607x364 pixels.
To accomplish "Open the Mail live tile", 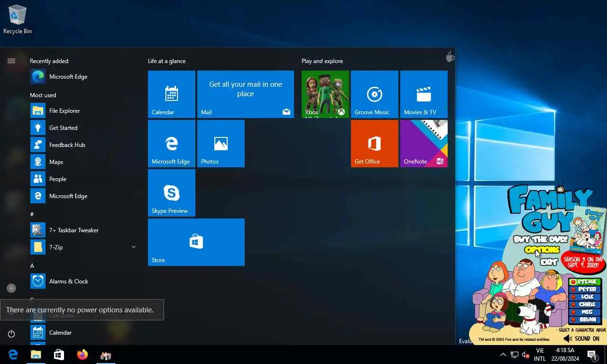I will [x=246, y=94].
